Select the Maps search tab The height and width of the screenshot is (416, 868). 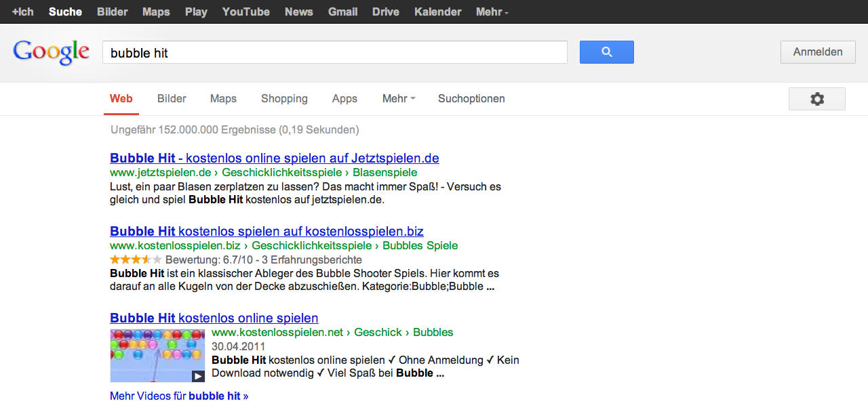tap(223, 99)
